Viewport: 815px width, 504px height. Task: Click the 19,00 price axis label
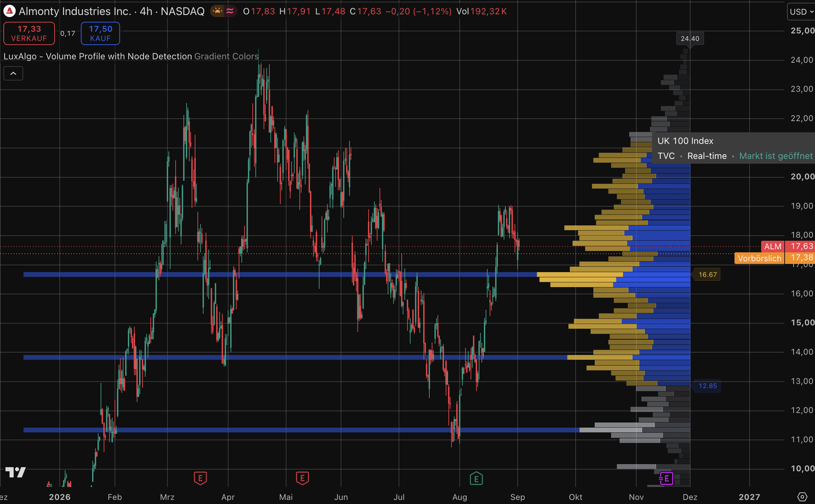[802, 206]
